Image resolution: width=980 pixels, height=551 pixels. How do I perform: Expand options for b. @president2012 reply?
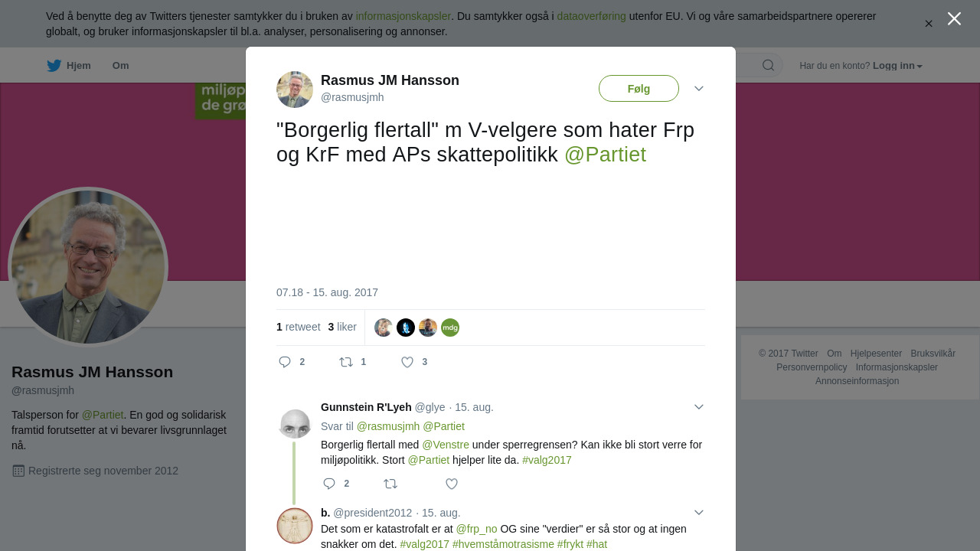[x=699, y=513]
